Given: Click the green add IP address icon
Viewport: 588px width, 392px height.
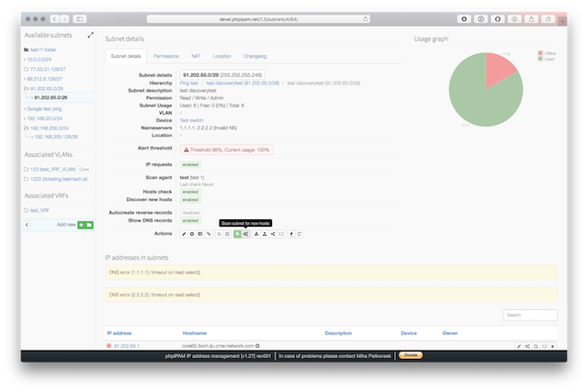Looking at the screenshot, I should pos(237,234).
